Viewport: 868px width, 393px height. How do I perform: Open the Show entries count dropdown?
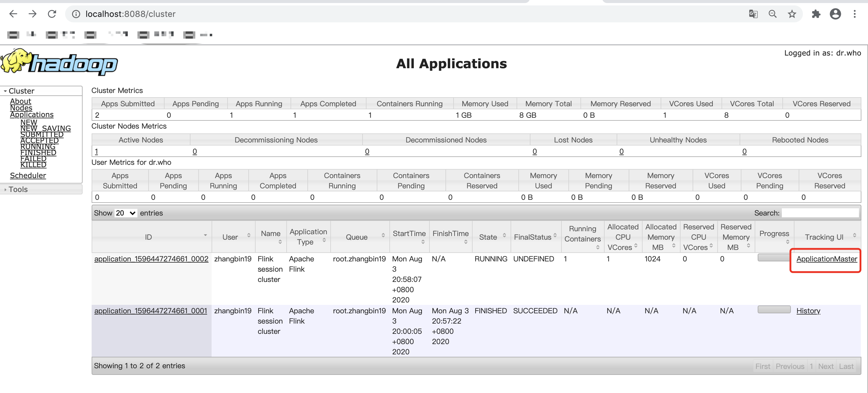pos(125,213)
